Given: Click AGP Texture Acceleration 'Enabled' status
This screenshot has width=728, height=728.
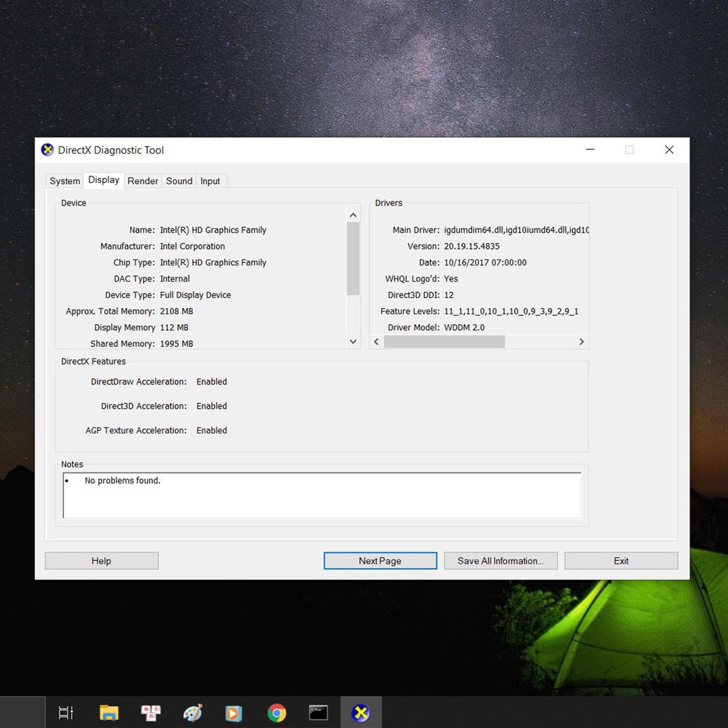Looking at the screenshot, I should click(212, 430).
